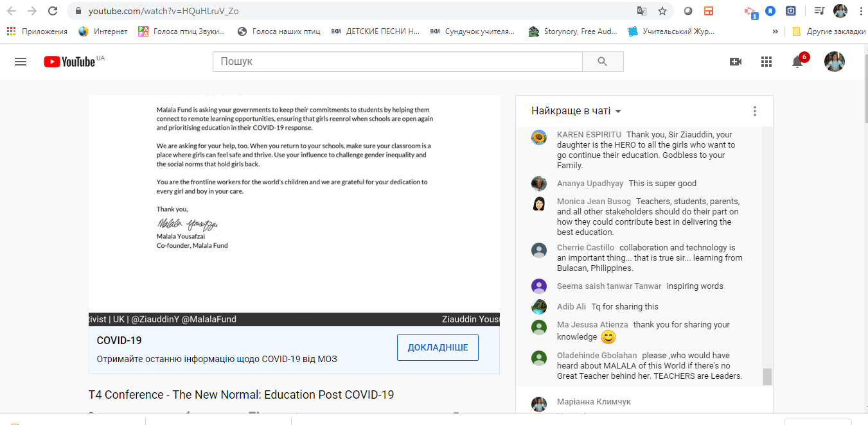Click the Пошук search field
Image resolution: width=868 pixels, height=425 pixels.
[398, 62]
